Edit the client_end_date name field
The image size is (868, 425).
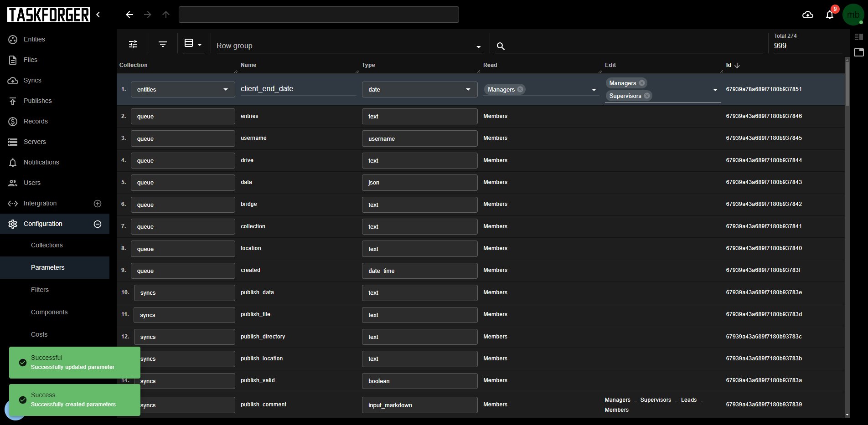[x=298, y=89]
